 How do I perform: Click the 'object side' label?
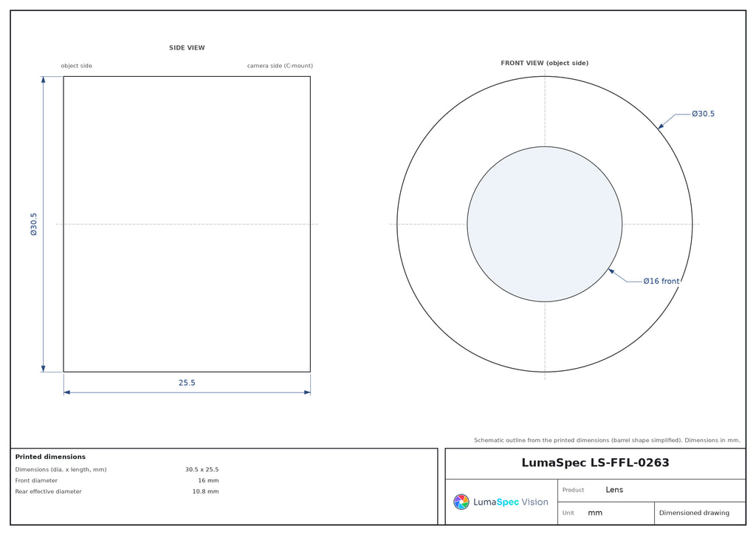76,66
